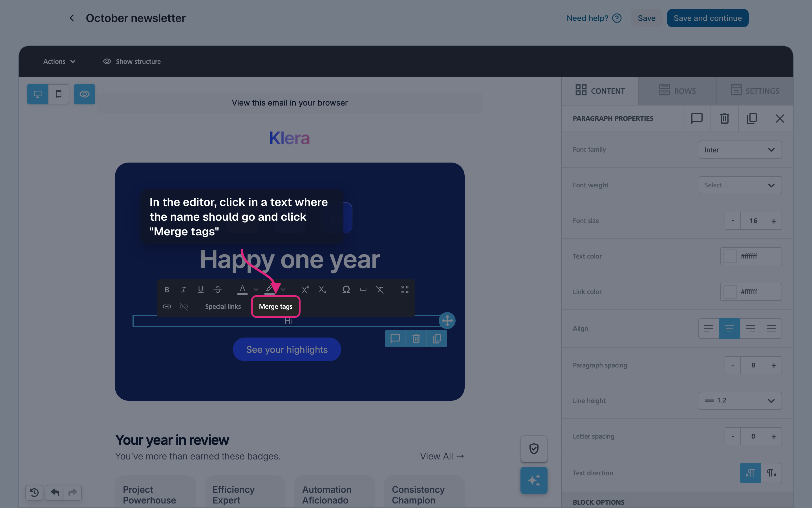812x508 pixels.
Task: Open the Need help link
Action: [x=594, y=18]
